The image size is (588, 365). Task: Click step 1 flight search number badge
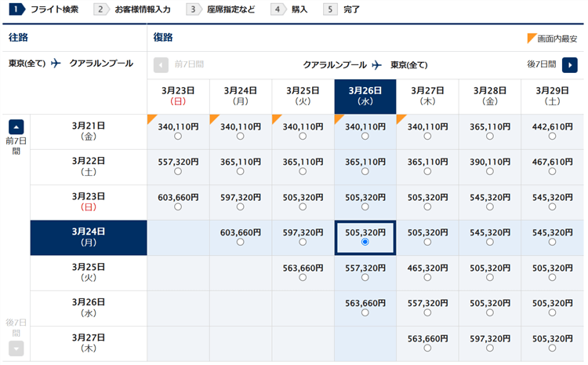[x=13, y=9]
